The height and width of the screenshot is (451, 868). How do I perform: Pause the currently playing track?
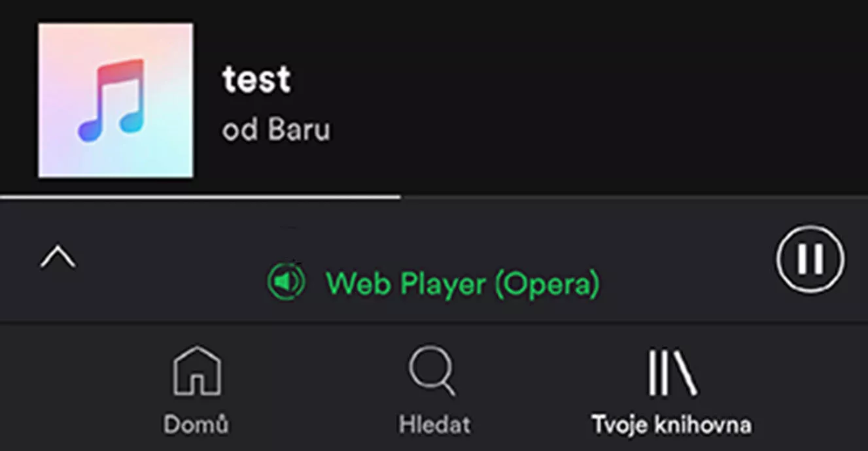click(x=810, y=259)
